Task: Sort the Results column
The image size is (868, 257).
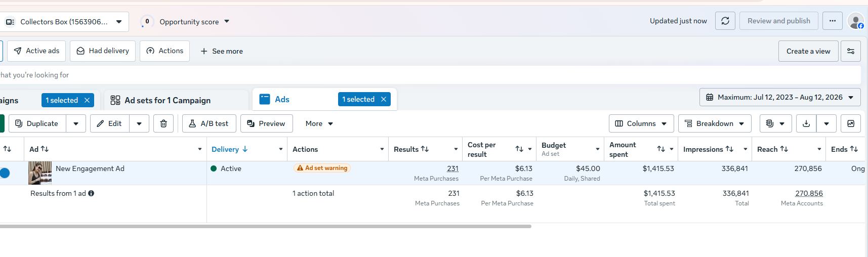Action: pyautogui.click(x=425, y=149)
